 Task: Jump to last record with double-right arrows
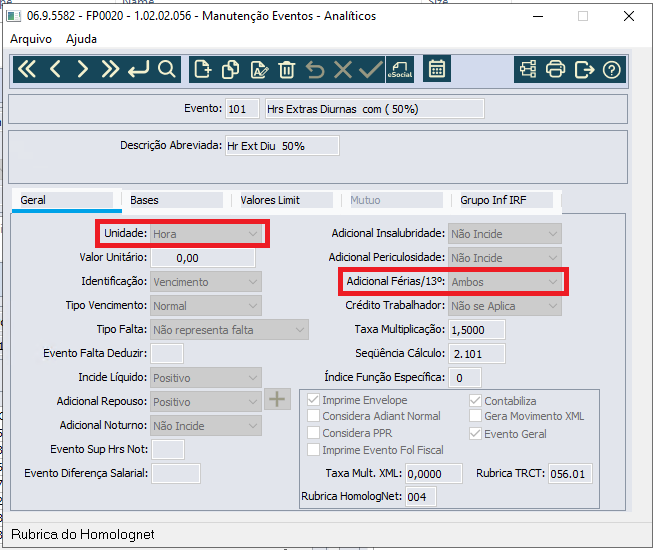click(111, 69)
